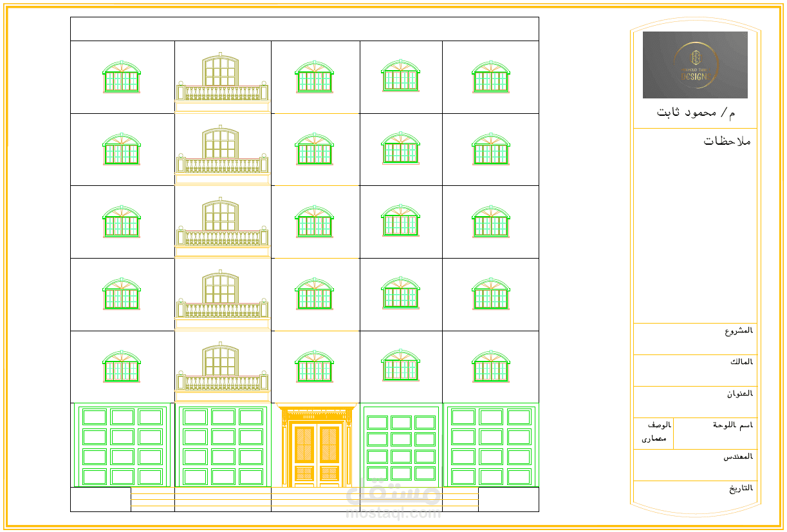This screenshot has height=532, width=787.
Task: Click the 'اسم اللوحة' sheet name label
Action: click(733, 425)
